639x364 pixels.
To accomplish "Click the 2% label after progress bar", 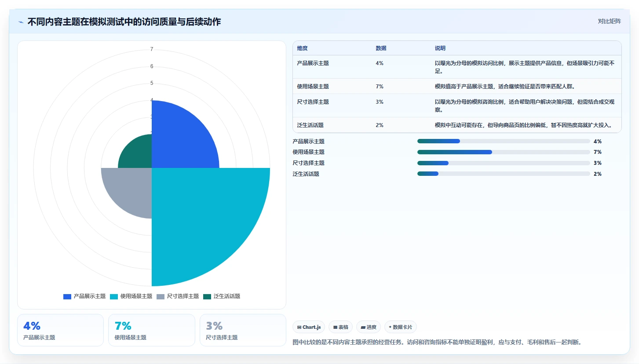I will [597, 174].
